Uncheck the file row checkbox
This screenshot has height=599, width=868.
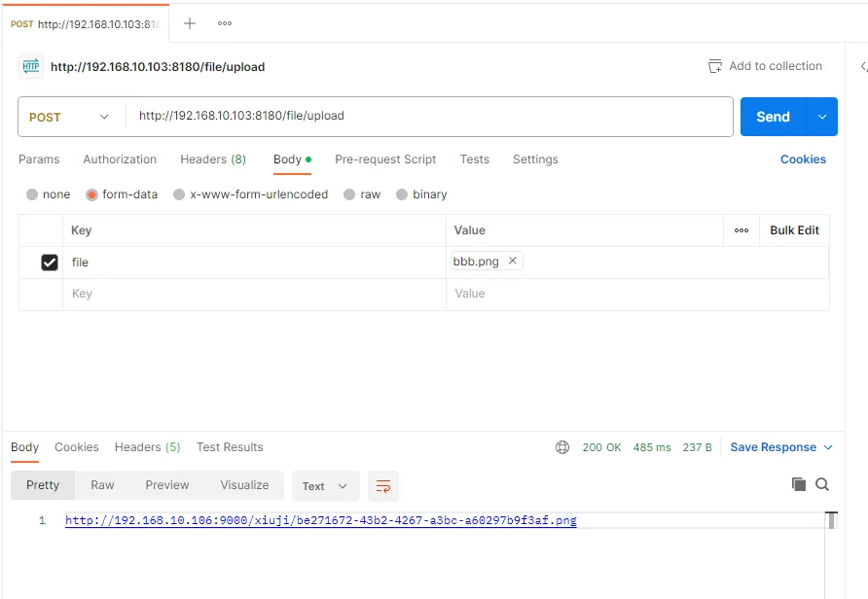(50, 263)
